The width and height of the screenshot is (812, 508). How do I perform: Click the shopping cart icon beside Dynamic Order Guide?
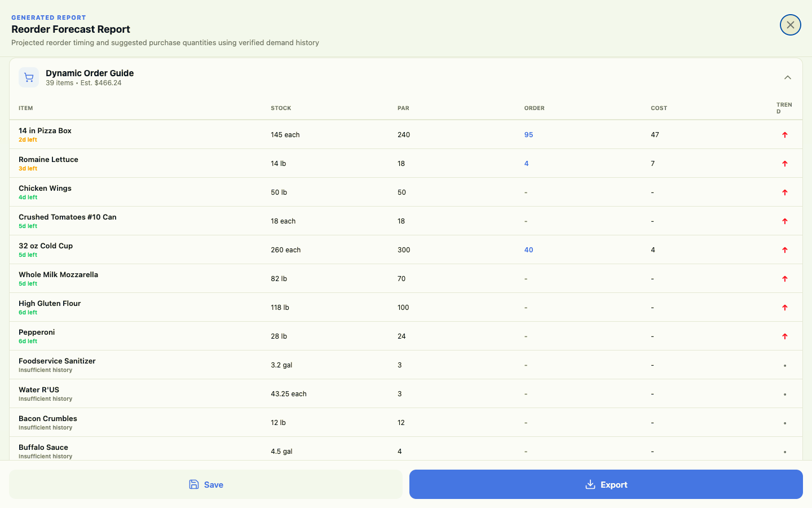29,77
